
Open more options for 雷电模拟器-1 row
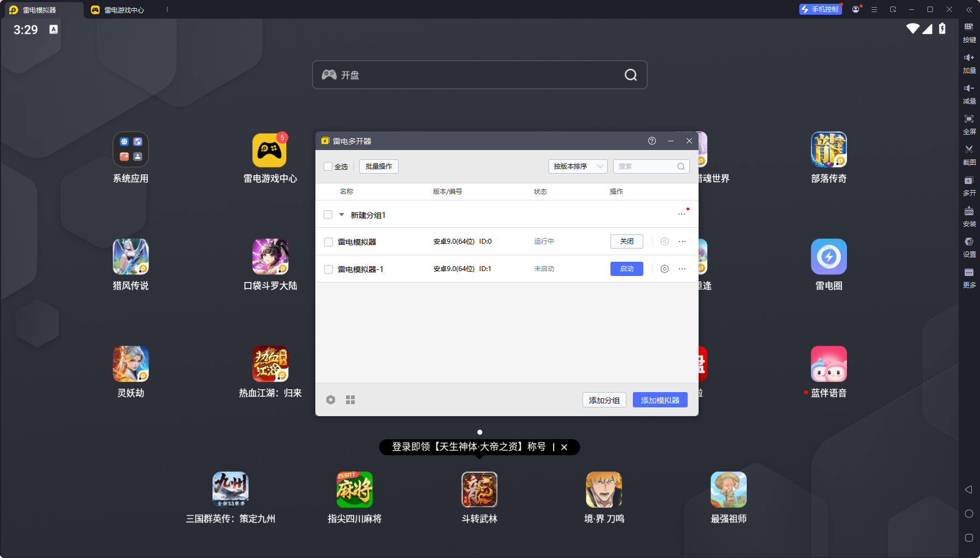(682, 269)
